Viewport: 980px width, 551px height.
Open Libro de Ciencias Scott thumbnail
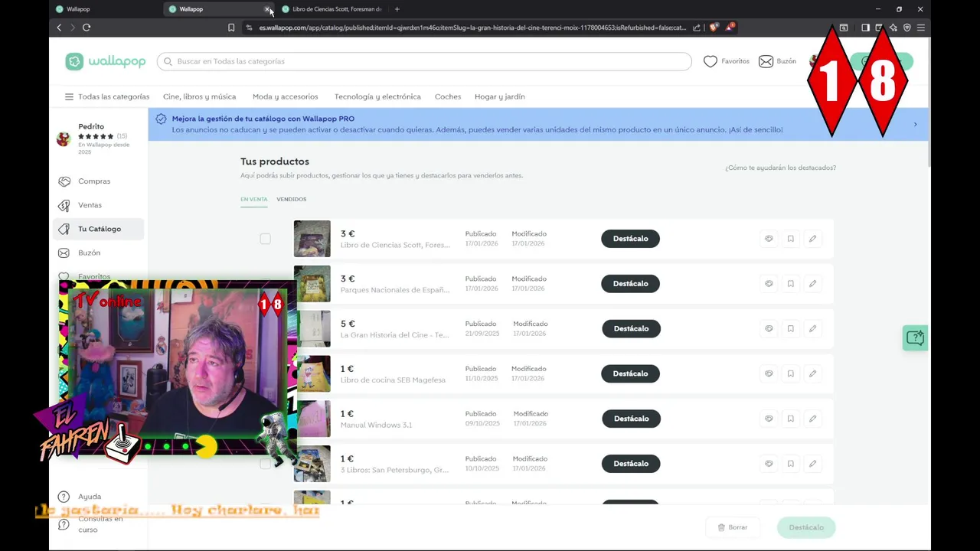(x=312, y=239)
